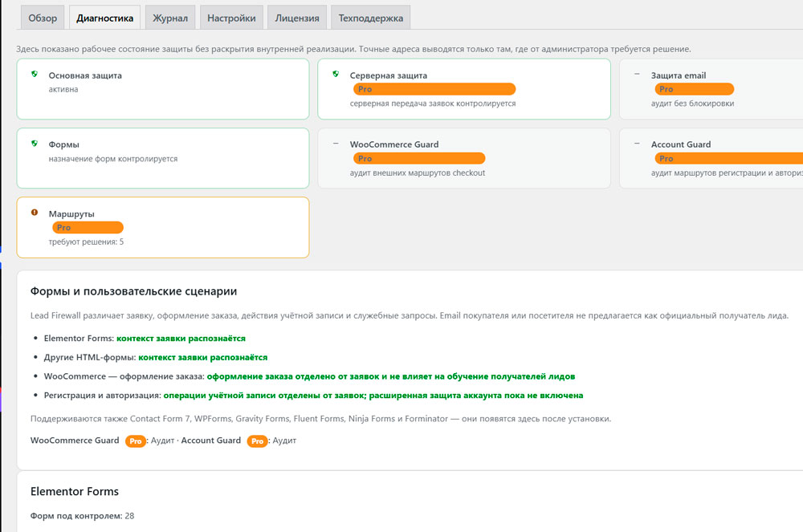Screen dimensions: 803x532
Task: Click Pro badge after WooCommerce Guard text line
Action: pyautogui.click(x=135, y=441)
